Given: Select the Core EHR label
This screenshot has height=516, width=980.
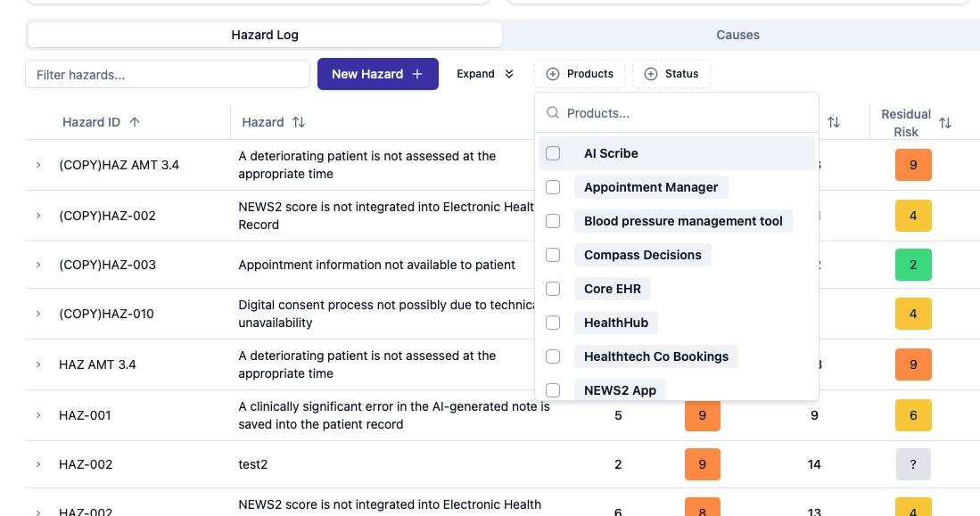Looking at the screenshot, I should coord(613,289).
